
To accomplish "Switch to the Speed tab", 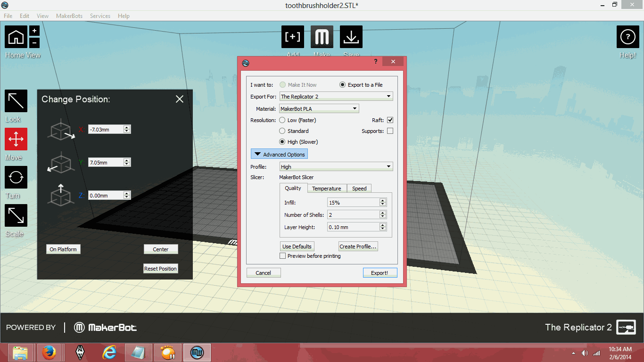I will click(359, 189).
